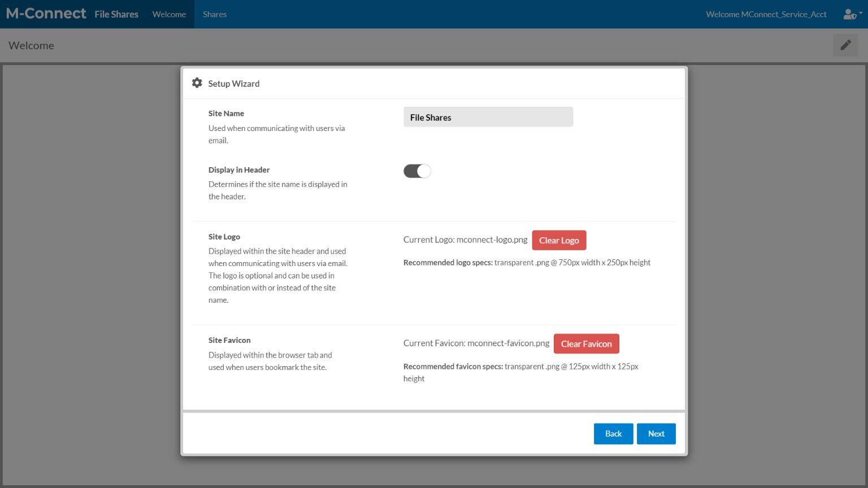Click the M-Connect logo in header

(46, 14)
